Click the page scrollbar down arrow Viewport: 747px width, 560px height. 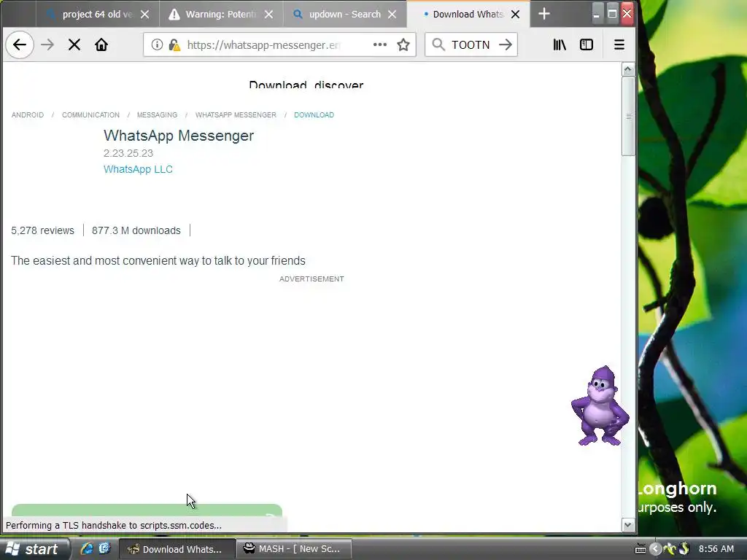628,525
